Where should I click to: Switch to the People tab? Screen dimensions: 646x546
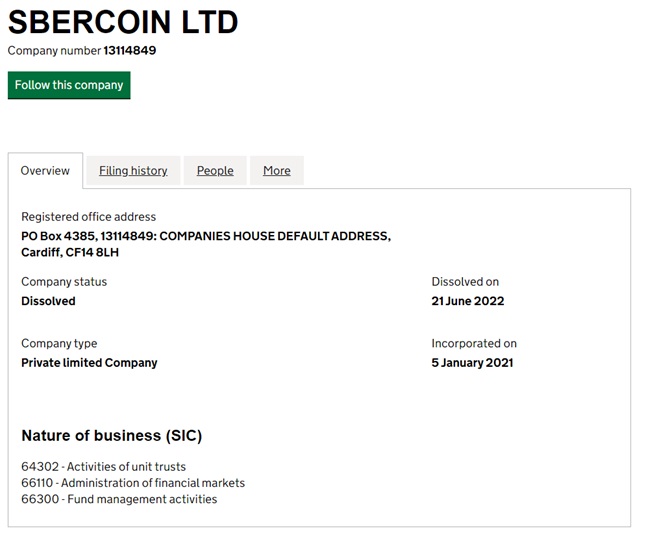click(x=215, y=171)
